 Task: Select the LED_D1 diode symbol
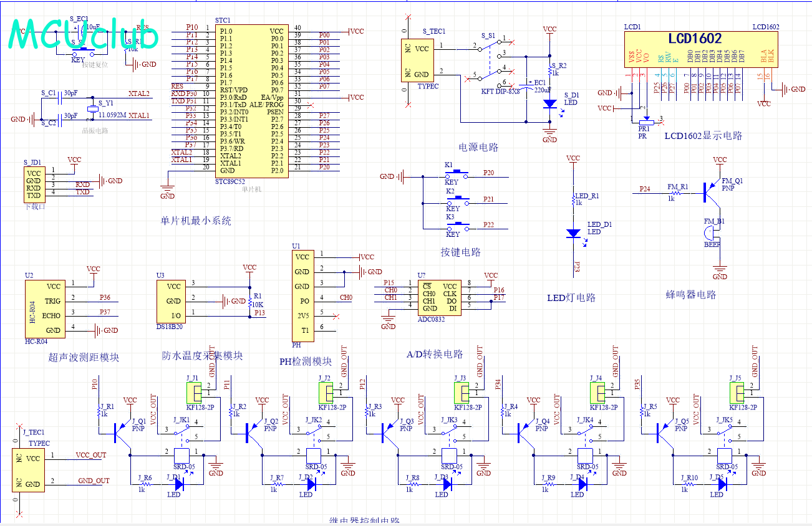573,233
